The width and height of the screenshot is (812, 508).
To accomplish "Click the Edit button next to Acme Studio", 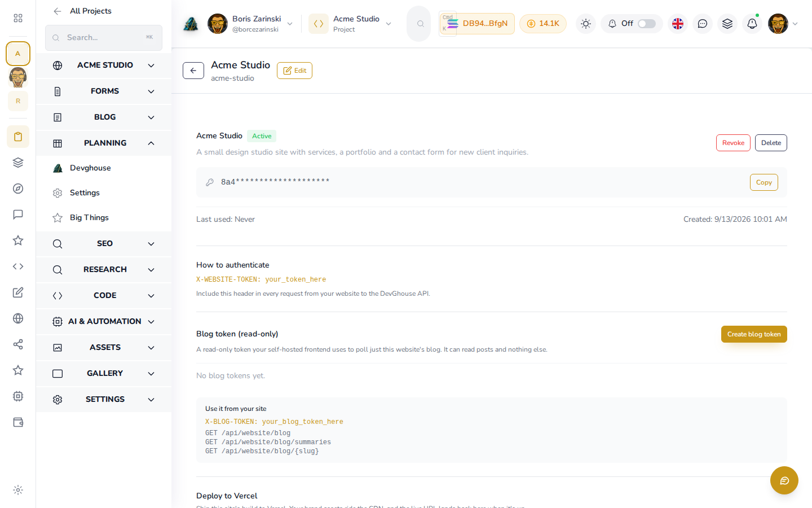I will point(294,71).
